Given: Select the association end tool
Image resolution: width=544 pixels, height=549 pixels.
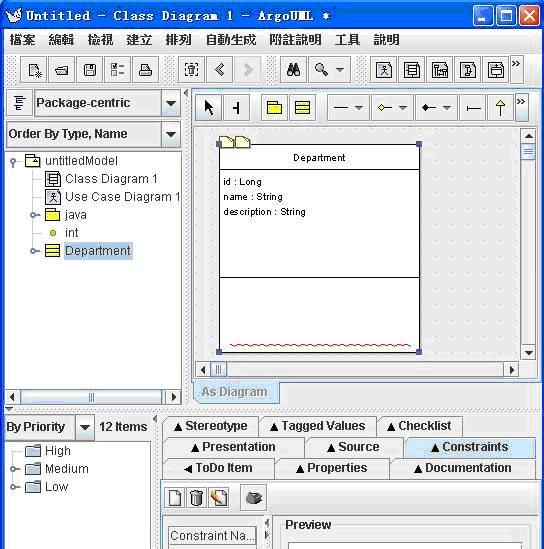Looking at the screenshot, I should 473,107.
